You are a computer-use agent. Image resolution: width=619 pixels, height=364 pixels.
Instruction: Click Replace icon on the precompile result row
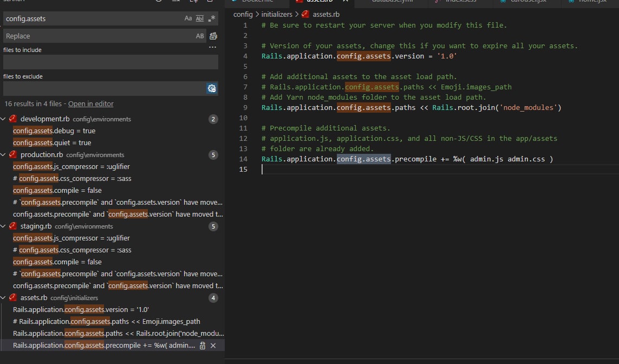203,346
